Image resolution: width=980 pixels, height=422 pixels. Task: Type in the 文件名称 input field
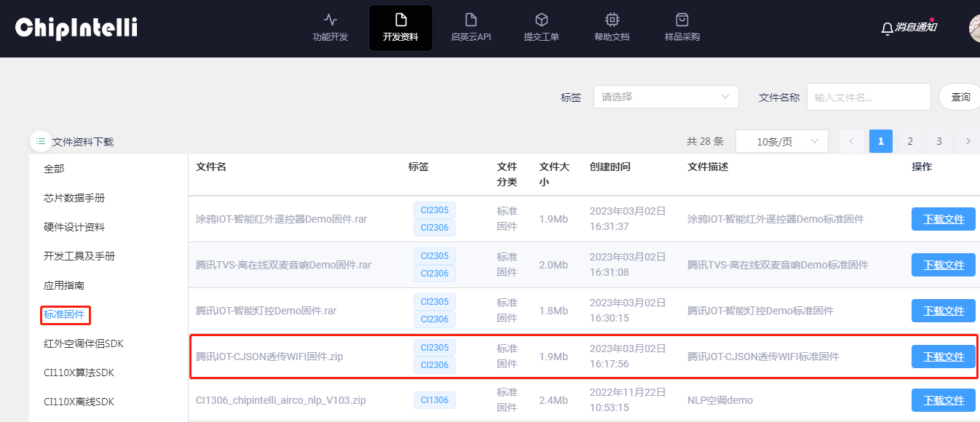tap(868, 97)
